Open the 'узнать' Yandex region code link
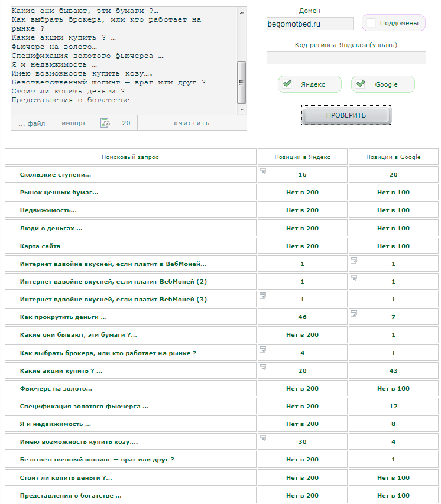Image resolution: width=441 pixels, height=504 pixels. (383, 45)
